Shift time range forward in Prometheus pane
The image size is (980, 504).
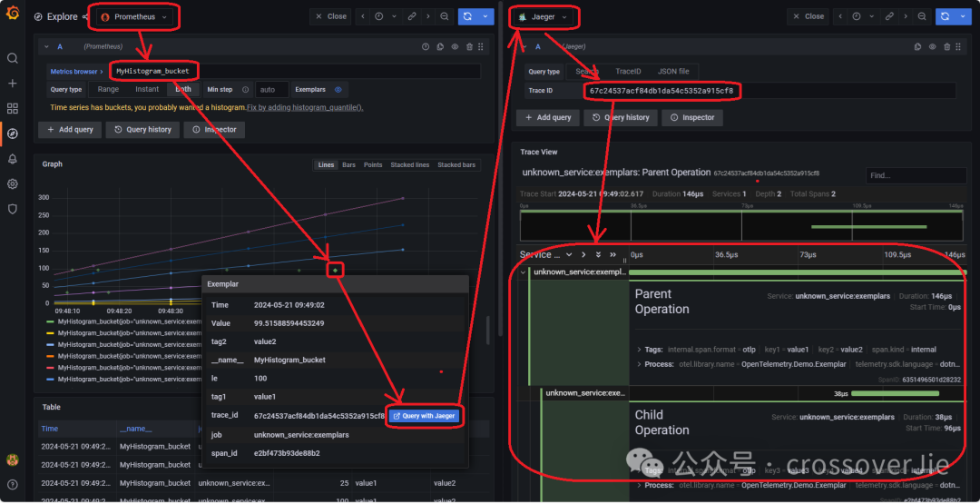point(428,17)
